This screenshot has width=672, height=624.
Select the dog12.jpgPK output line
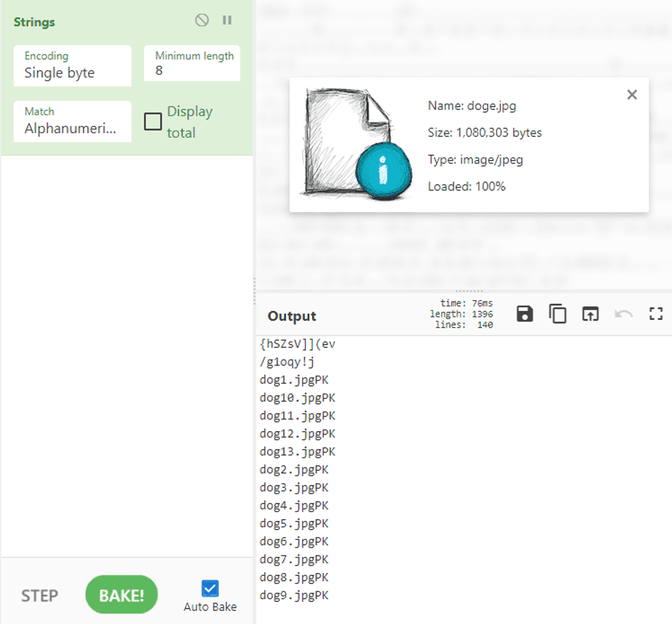pyautogui.click(x=297, y=434)
